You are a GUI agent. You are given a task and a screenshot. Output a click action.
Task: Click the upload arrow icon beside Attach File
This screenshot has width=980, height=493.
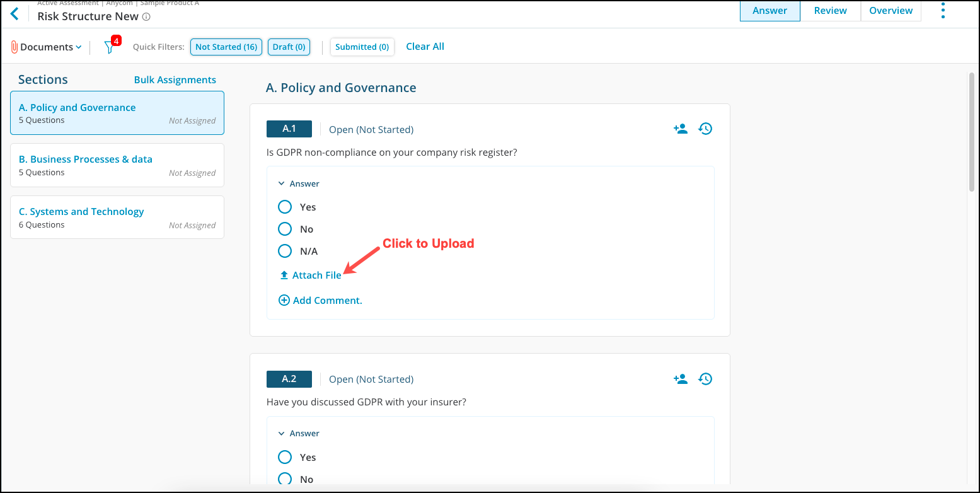click(284, 275)
